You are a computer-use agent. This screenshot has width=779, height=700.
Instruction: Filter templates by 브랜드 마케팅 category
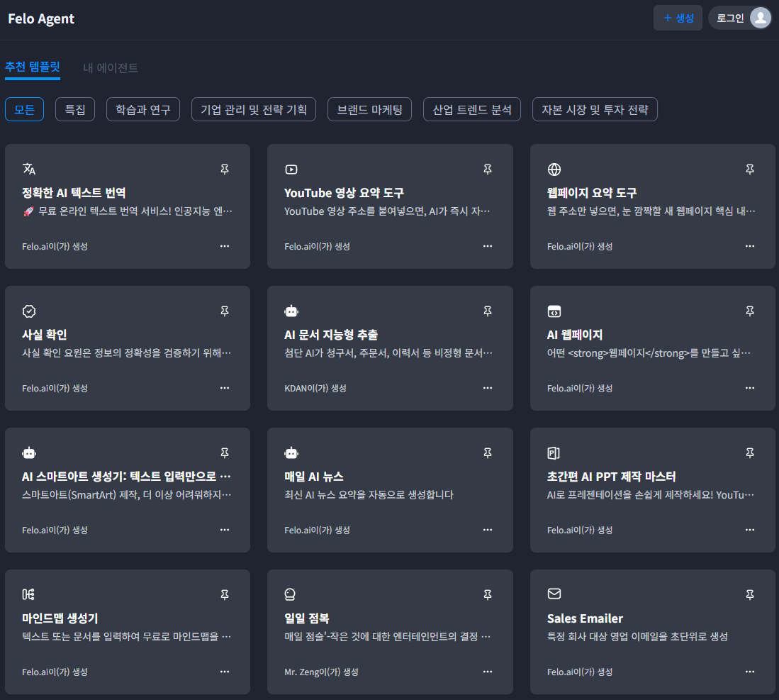[369, 110]
